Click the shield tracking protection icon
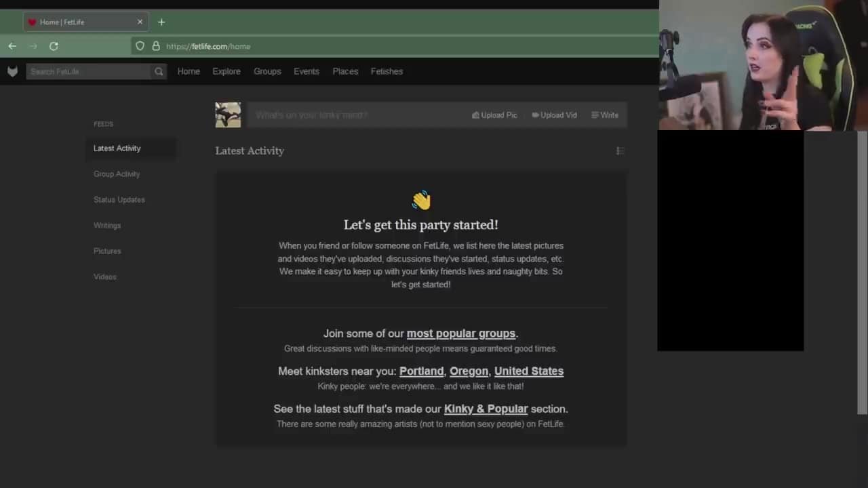Viewport: 868px width, 488px height. pos(140,46)
